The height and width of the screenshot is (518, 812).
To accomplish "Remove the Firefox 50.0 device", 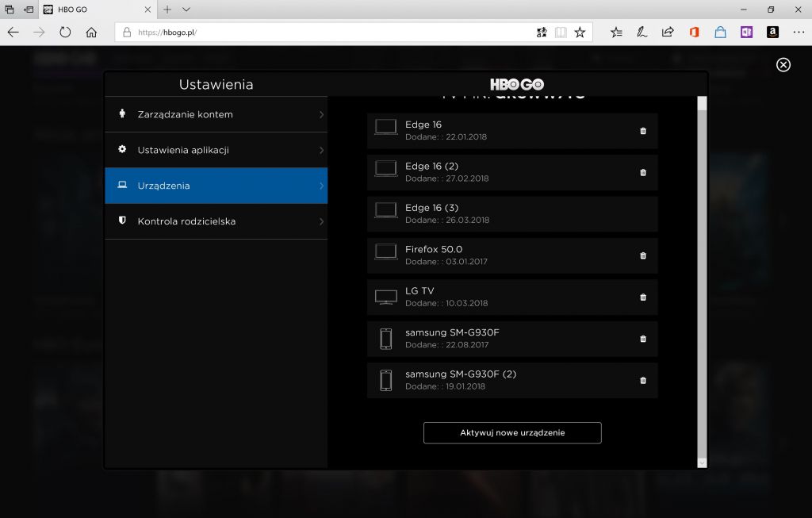I will pos(642,255).
